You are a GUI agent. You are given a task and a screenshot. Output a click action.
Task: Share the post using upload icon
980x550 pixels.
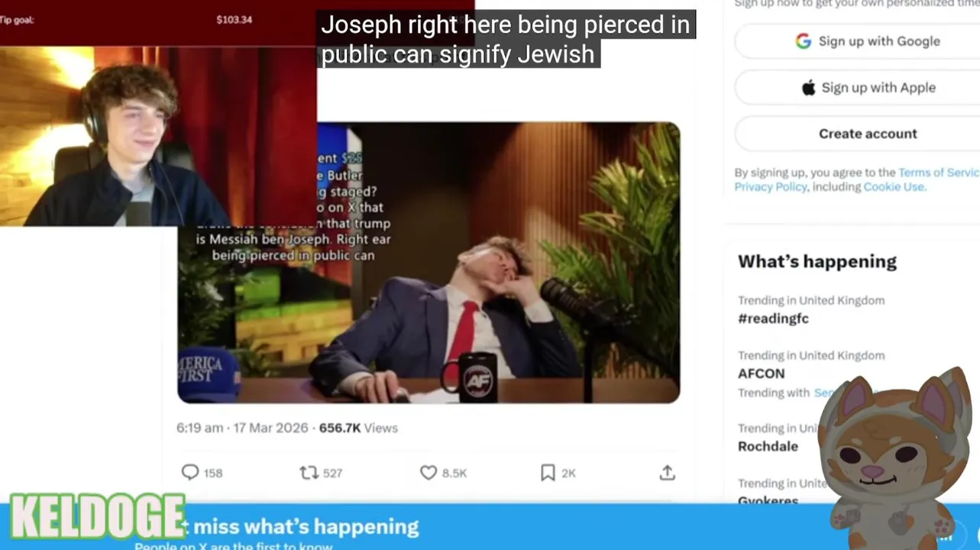(x=668, y=473)
